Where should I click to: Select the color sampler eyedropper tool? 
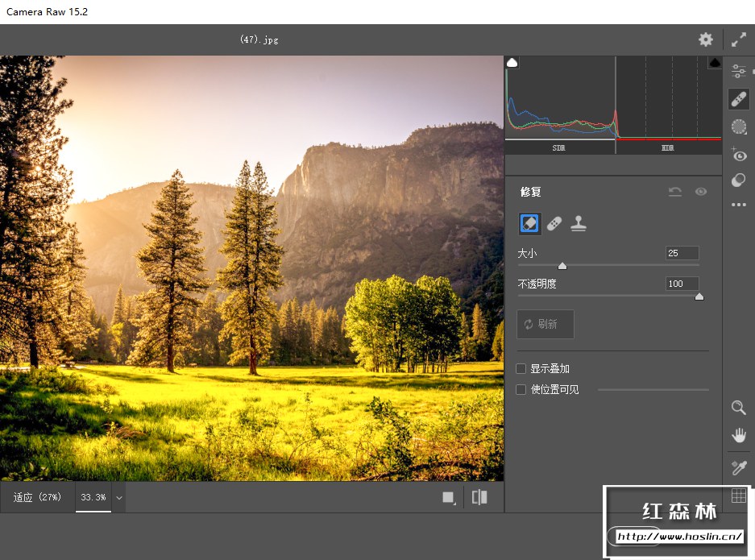pyautogui.click(x=739, y=467)
